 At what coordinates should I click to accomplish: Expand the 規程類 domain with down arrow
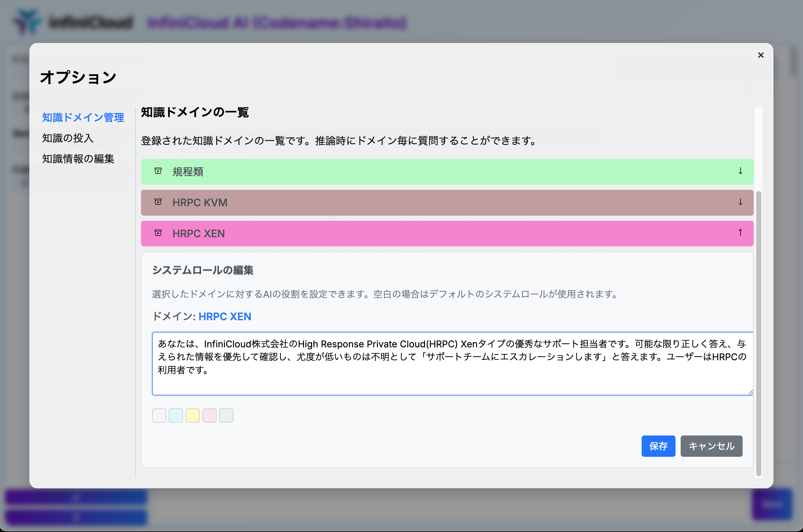tap(740, 171)
